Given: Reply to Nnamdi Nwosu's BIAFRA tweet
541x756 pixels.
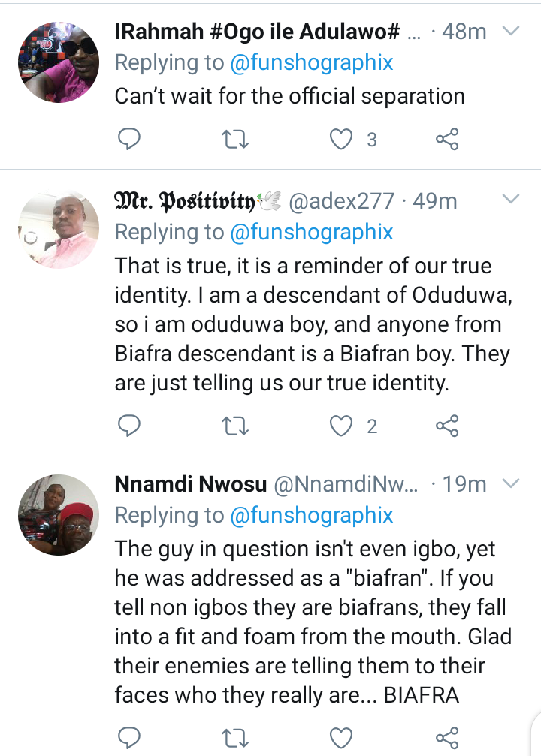Looking at the screenshot, I should [x=128, y=738].
